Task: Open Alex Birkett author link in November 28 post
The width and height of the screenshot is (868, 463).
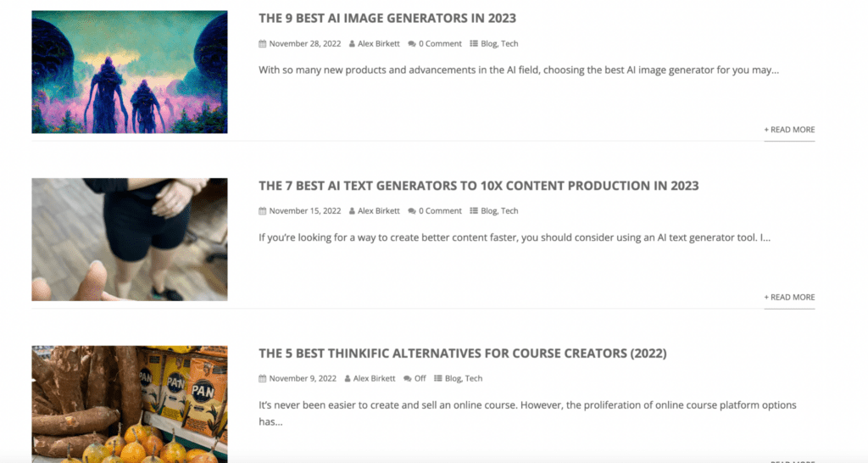Action: click(x=379, y=44)
